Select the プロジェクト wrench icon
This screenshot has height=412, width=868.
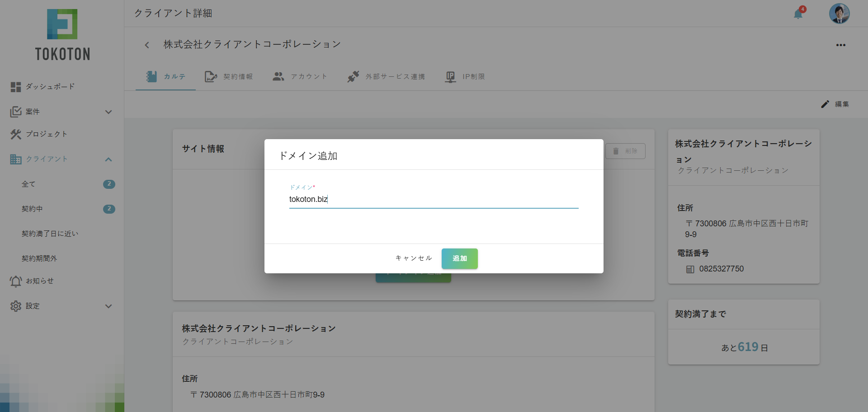15,134
